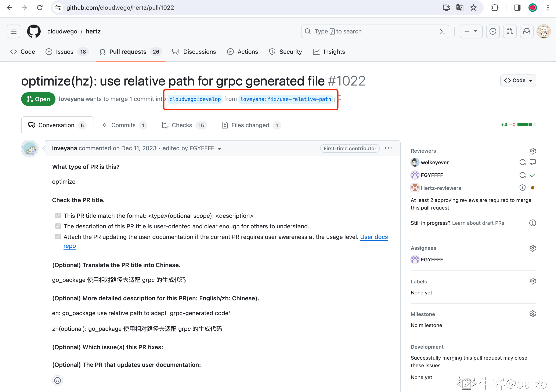This screenshot has width=556, height=392.
Task: Re-request review from welkeyever
Action: click(x=522, y=162)
